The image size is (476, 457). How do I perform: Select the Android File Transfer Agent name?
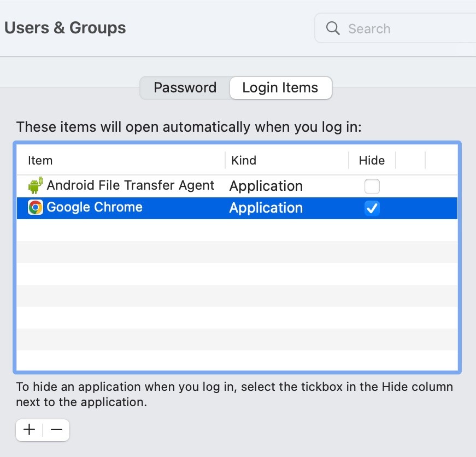(131, 185)
